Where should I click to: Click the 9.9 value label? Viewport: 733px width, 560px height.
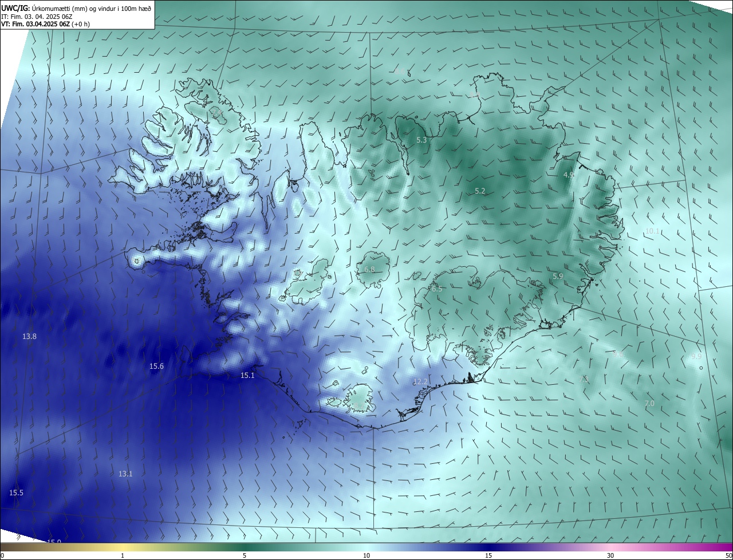click(696, 356)
